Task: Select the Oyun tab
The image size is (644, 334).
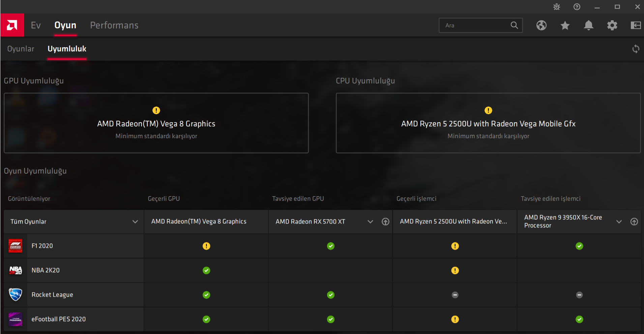Action: point(65,25)
